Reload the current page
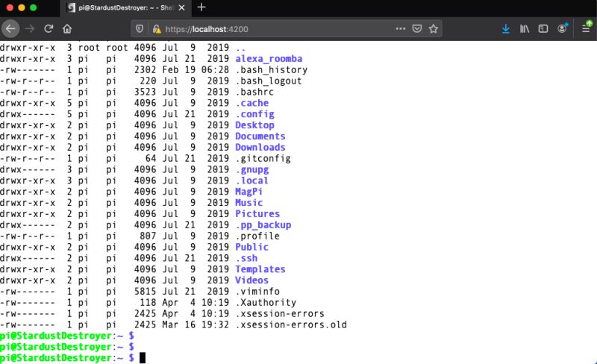This screenshot has width=597, height=364. point(49,29)
